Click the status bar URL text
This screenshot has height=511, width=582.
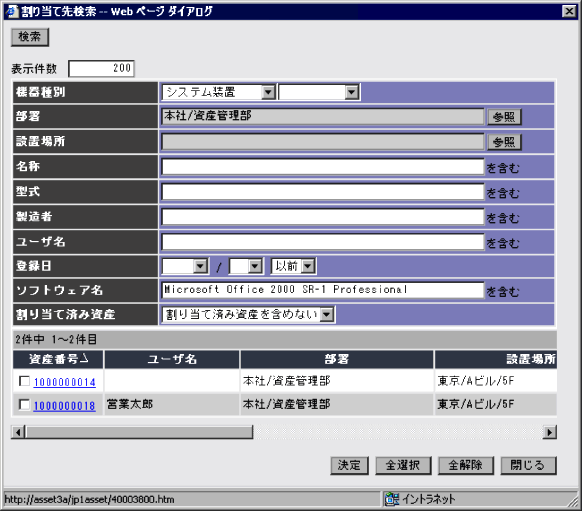[89, 499]
